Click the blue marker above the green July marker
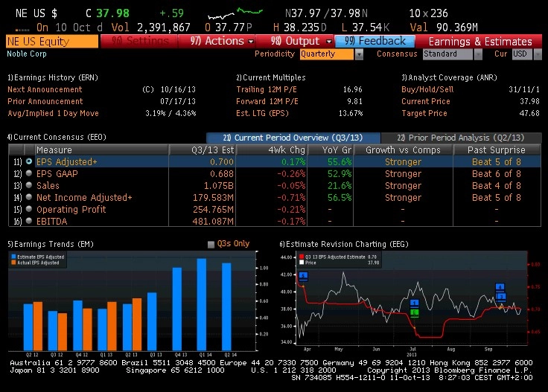The image size is (548, 392). point(414,303)
